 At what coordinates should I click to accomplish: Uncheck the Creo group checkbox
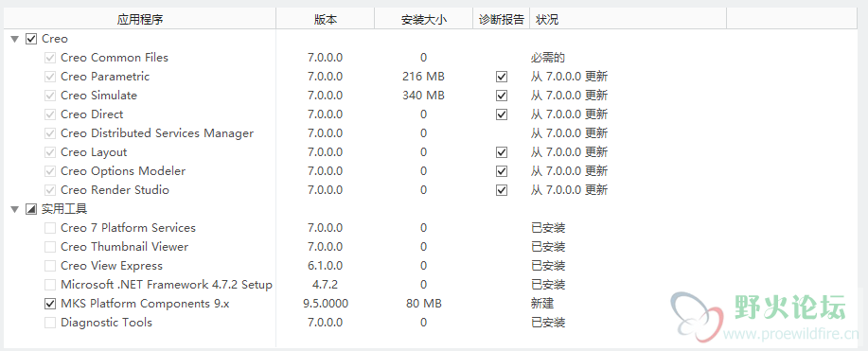point(31,40)
